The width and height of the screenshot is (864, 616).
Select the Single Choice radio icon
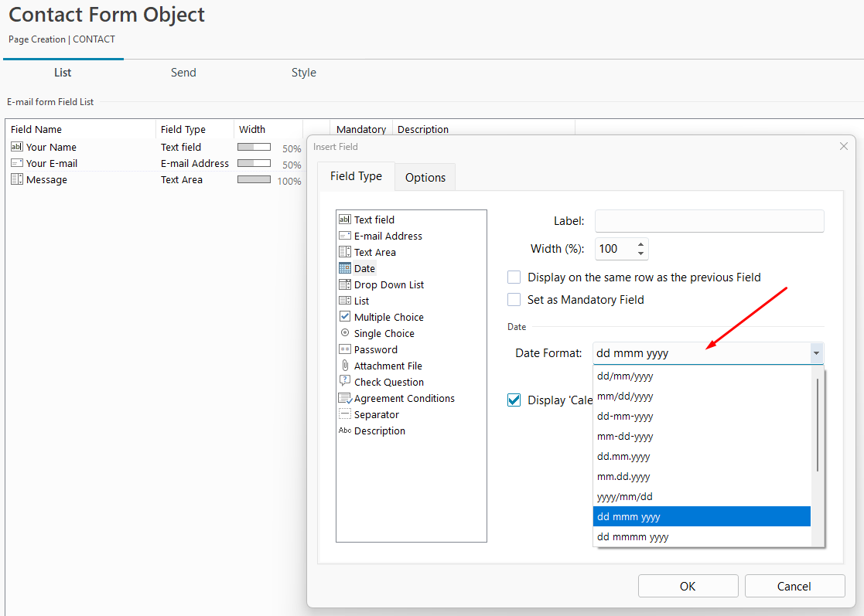coord(345,333)
